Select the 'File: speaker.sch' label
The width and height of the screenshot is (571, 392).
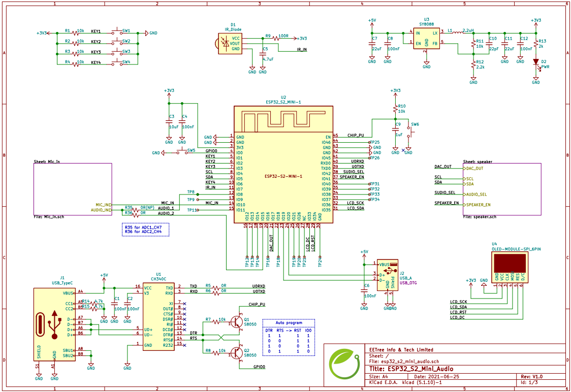[x=480, y=217]
